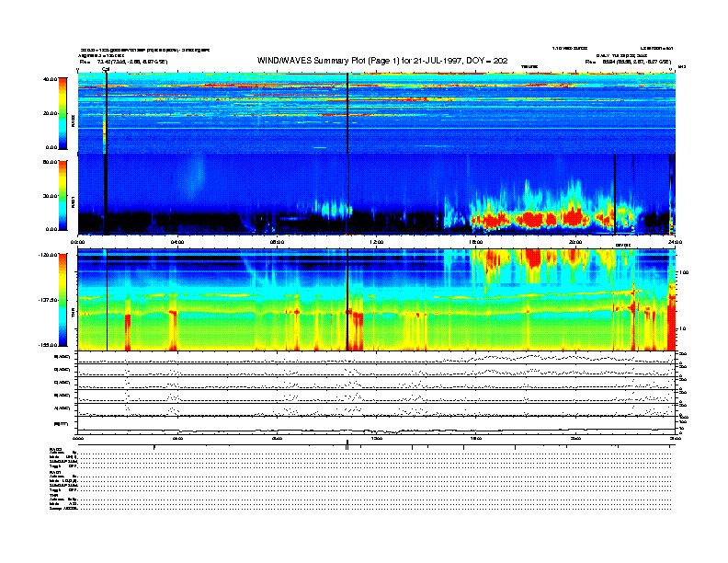Click the -155.00 label on TNR scale
The width and height of the screenshot is (728, 563).
click(48, 345)
